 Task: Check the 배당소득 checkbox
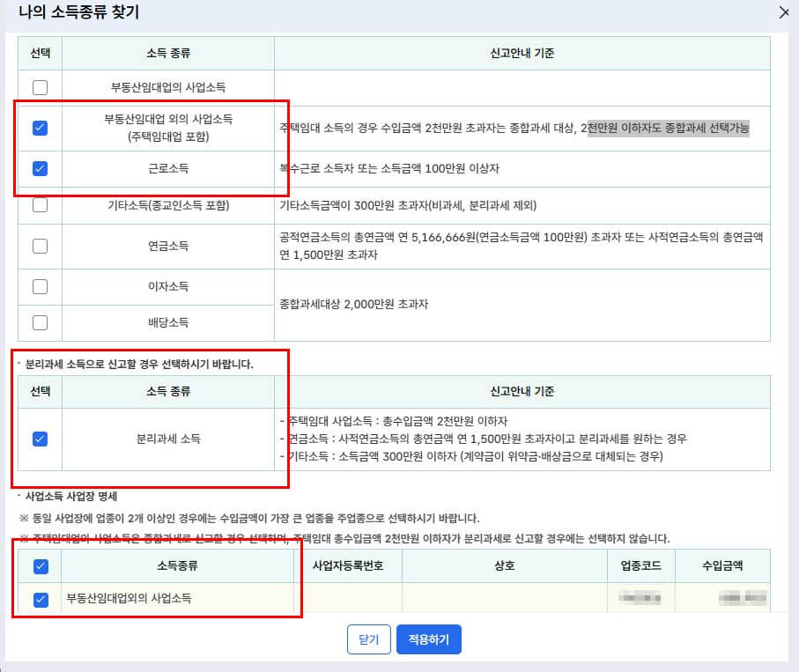40,321
